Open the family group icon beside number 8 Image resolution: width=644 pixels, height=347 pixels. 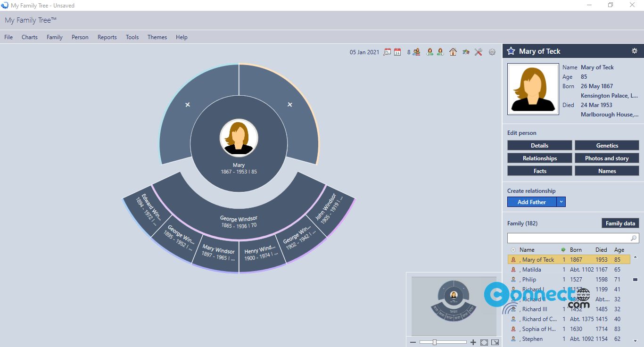[416, 52]
